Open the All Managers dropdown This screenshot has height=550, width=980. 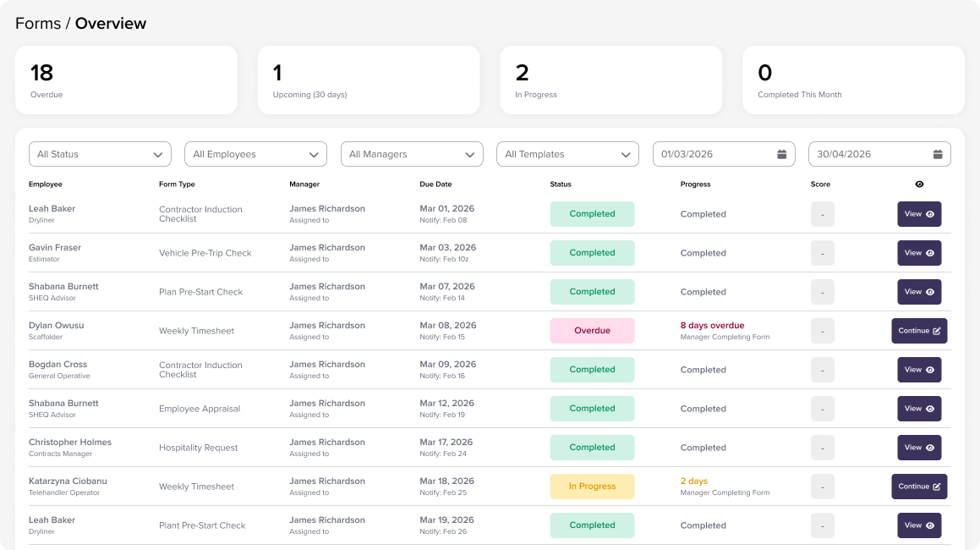pyautogui.click(x=412, y=154)
